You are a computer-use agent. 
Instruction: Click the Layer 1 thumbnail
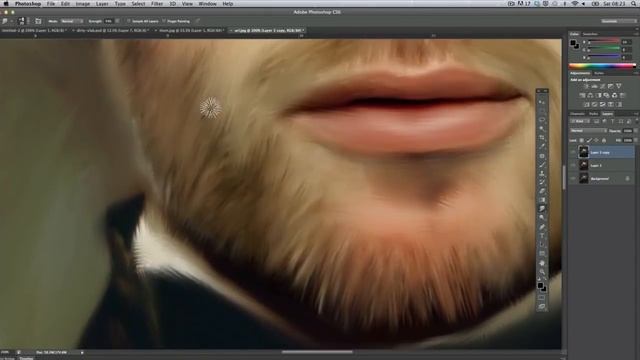coord(584,165)
